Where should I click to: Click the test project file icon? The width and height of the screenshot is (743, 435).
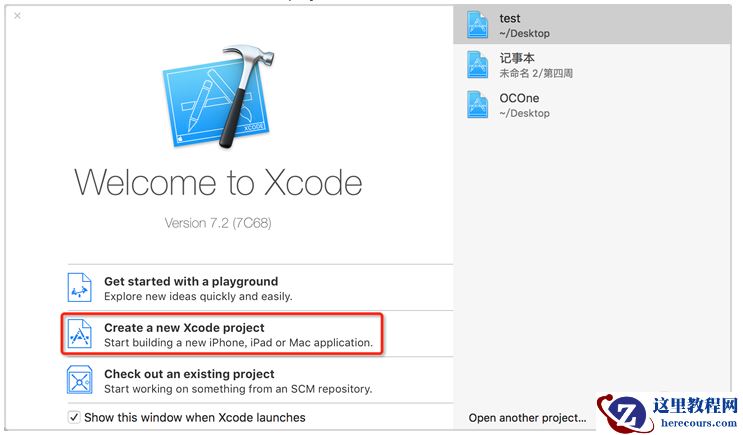(479, 25)
